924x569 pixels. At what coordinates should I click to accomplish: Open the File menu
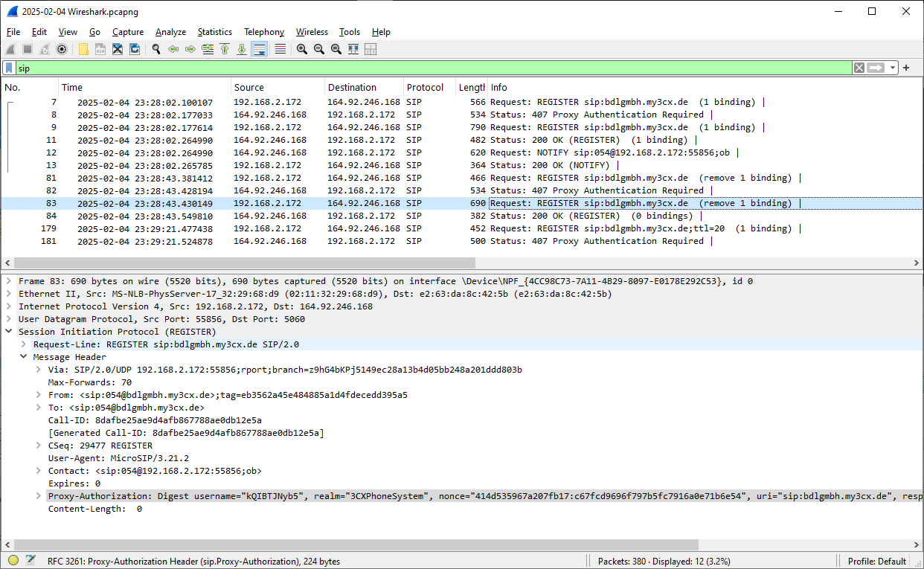point(13,32)
